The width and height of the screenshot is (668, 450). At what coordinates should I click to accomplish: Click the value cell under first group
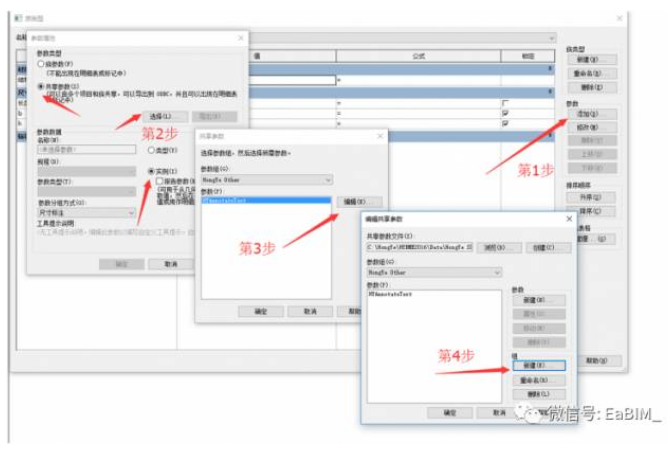click(x=292, y=80)
